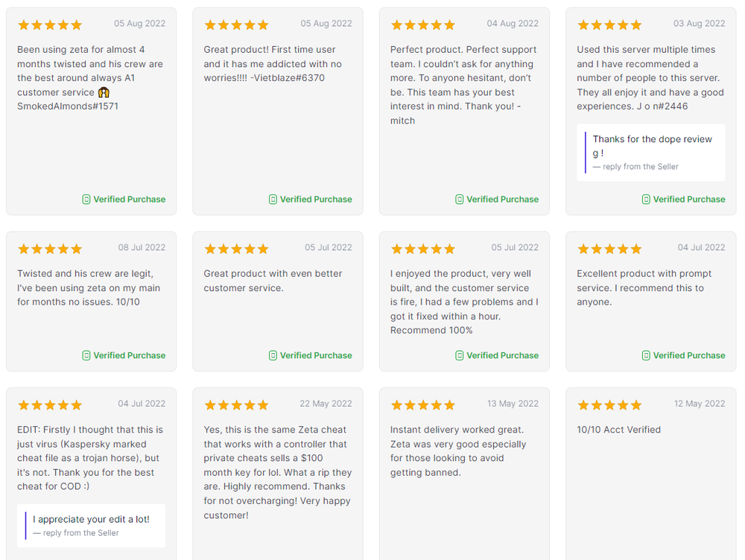This screenshot has width=745, height=560.
Task: Click the 03 Aug 2022 review date
Action: click(699, 24)
